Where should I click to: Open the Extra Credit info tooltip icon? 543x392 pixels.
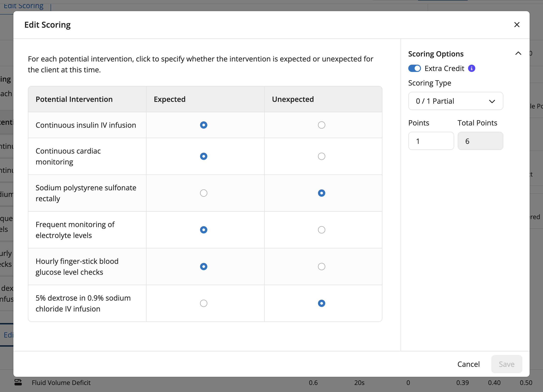click(x=471, y=69)
